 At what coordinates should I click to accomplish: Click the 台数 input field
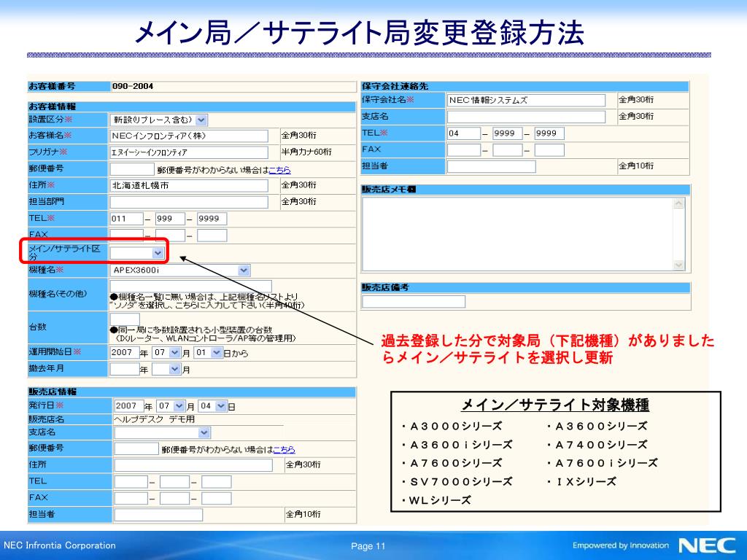click(125, 319)
